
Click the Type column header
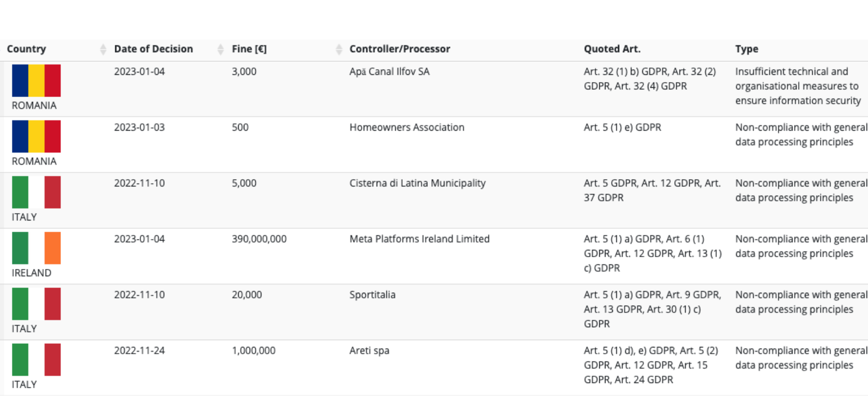coord(747,49)
